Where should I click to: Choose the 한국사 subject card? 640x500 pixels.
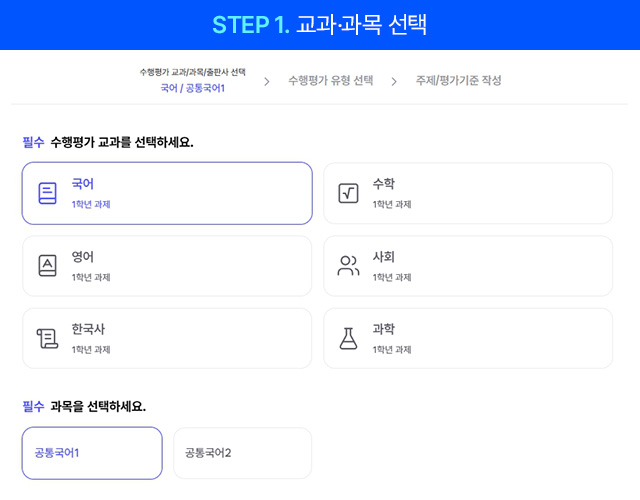click(167, 339)
